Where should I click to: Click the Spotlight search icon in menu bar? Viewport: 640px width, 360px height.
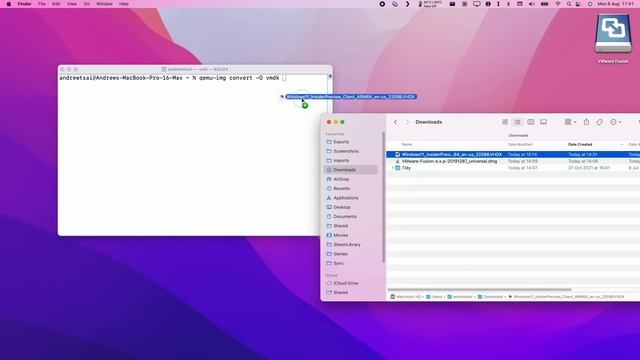tap(569, 4)
